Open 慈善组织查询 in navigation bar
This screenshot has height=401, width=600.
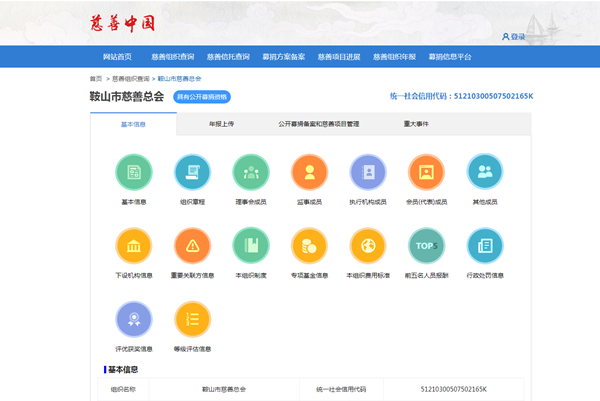[x=173, y=57]
